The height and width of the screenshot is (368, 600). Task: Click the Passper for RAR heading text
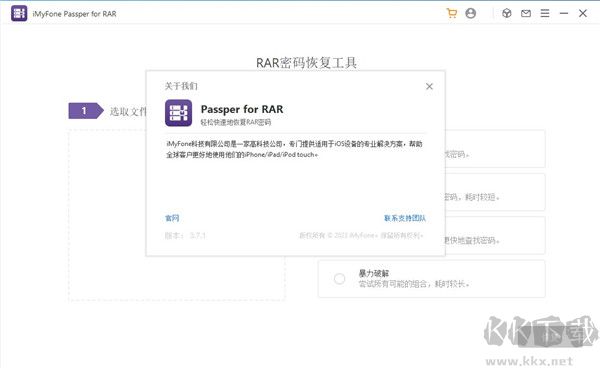coord(242,109)
